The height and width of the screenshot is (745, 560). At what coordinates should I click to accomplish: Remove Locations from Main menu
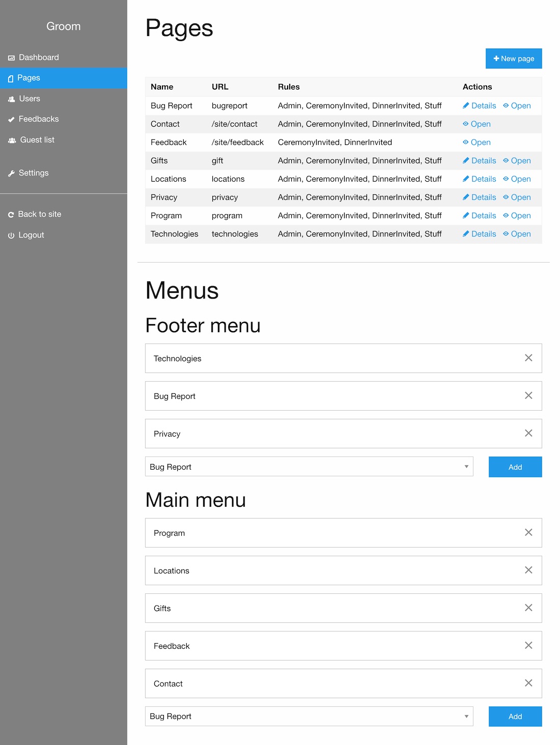coord(528,570)
